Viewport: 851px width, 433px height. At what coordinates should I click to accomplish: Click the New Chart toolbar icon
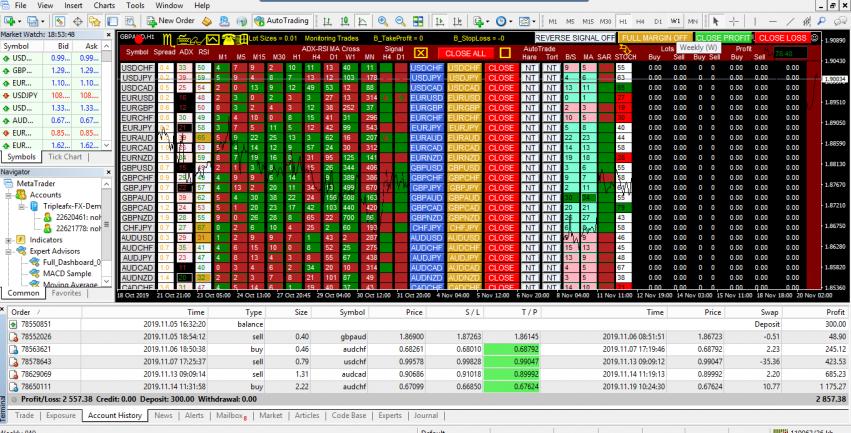(x=11, y=22)
